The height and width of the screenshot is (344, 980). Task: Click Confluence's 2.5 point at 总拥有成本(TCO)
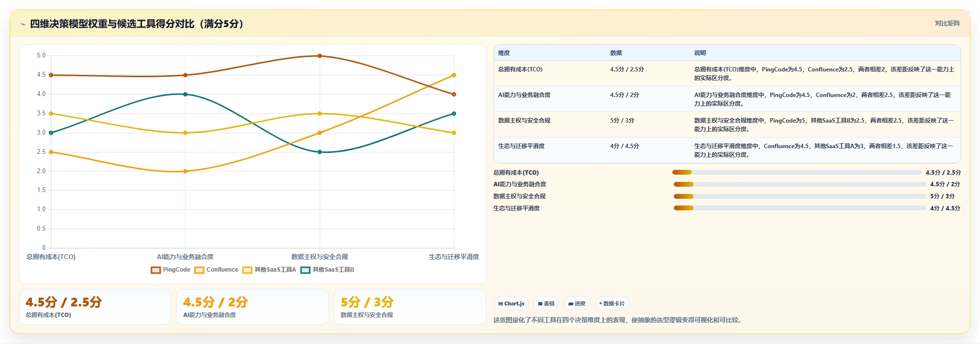51,152
